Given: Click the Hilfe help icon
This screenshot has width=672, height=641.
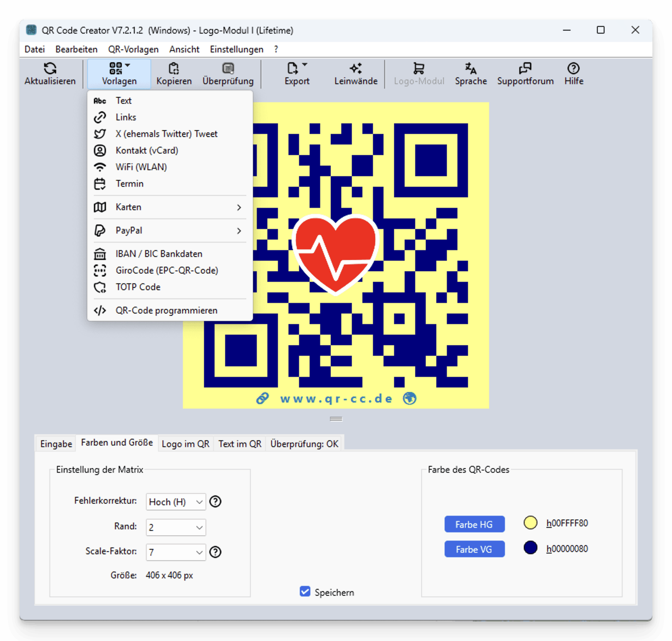Looking at the screenshot, I should [573, 68].
